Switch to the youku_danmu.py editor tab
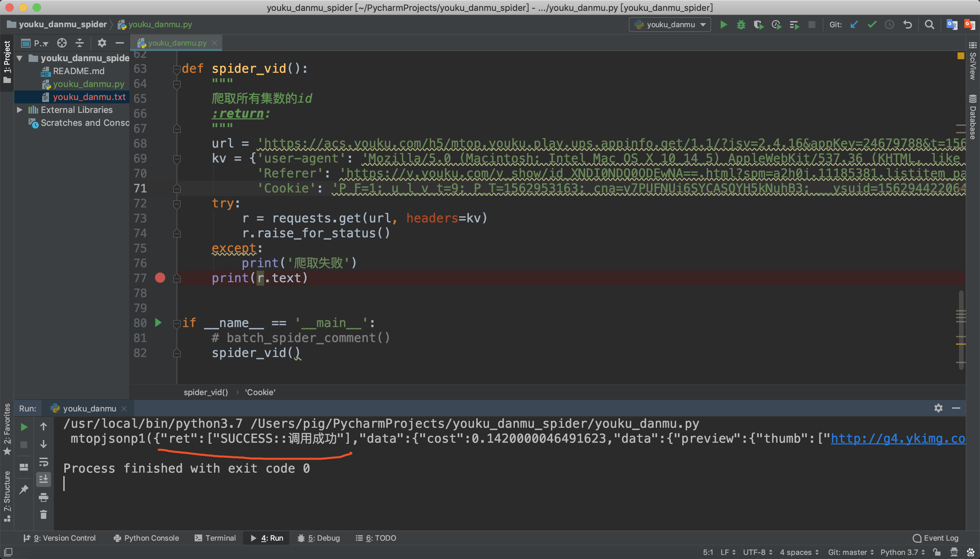This screenshot has width=980, height=559. click(177, 43)
